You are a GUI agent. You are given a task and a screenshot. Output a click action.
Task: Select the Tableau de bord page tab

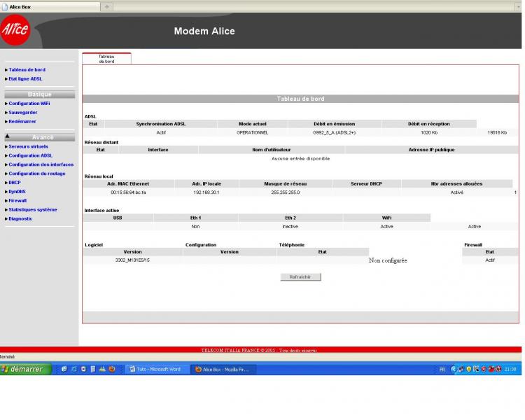(x=106, y=59)
